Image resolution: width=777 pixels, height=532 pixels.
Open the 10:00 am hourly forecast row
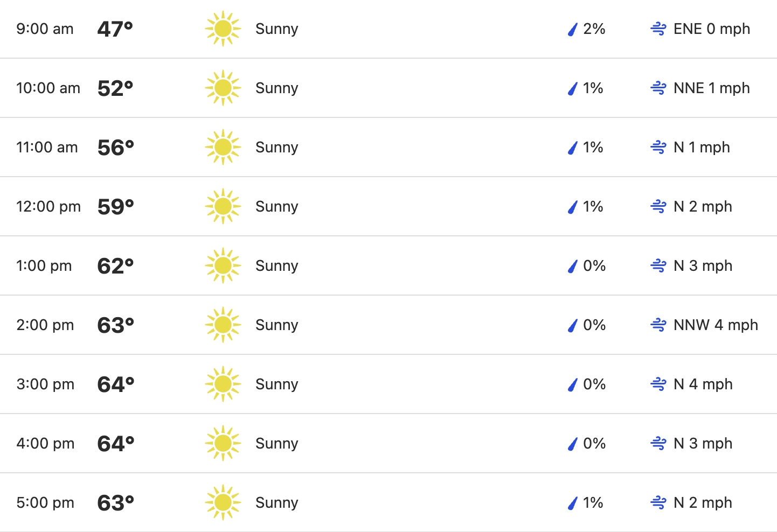[x=388, y=88]
